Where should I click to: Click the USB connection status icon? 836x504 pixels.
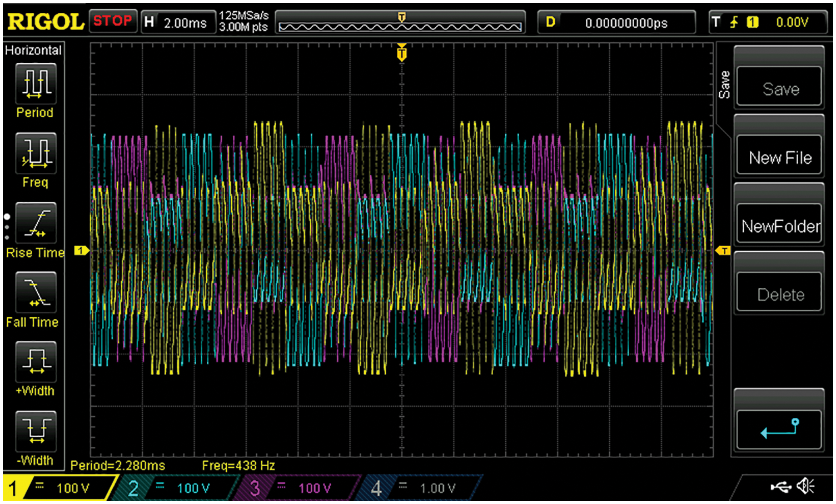(781, 487)
